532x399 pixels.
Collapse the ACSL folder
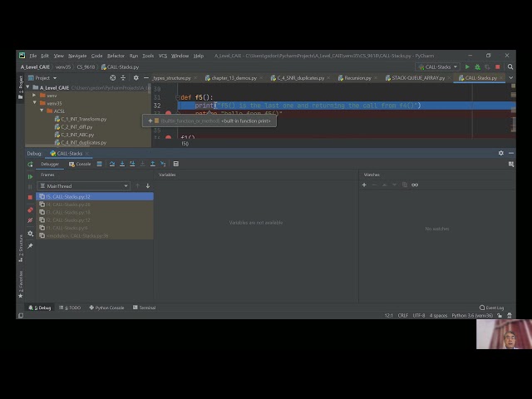click(x=42, y=111)
